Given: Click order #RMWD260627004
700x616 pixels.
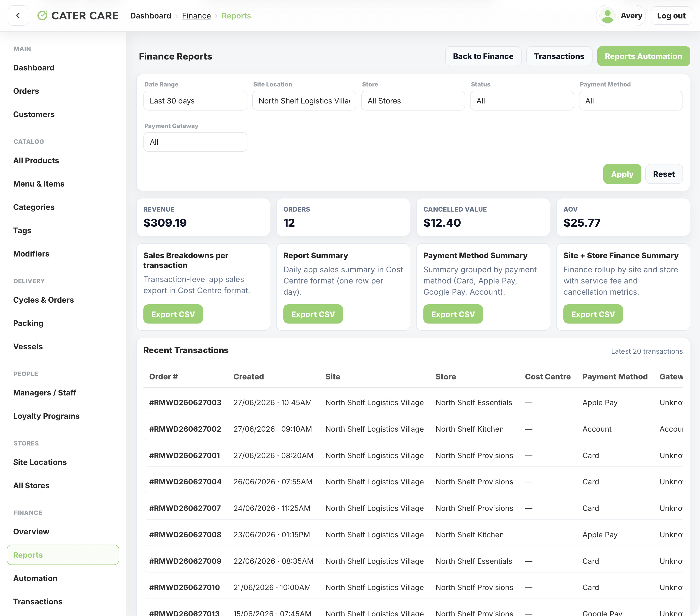Looking at the screenshot, I should click(x=185, y=481).
